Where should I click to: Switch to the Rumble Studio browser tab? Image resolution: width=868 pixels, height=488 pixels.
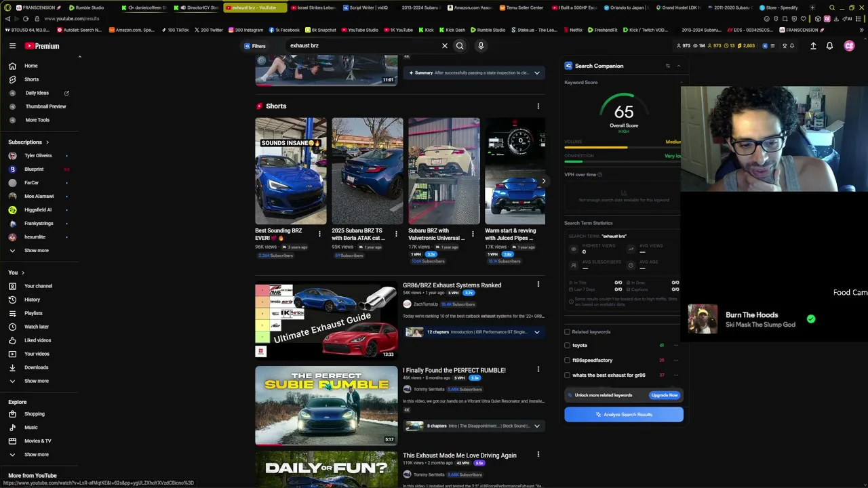86,7
